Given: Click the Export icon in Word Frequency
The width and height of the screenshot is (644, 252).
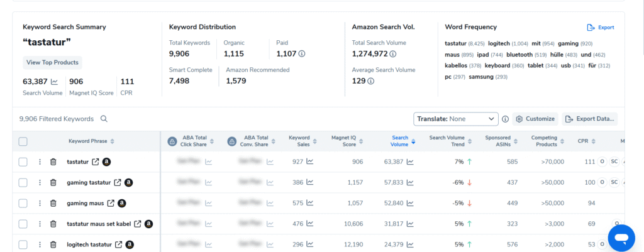Looking at the screenshot, I should click(591, 28).
